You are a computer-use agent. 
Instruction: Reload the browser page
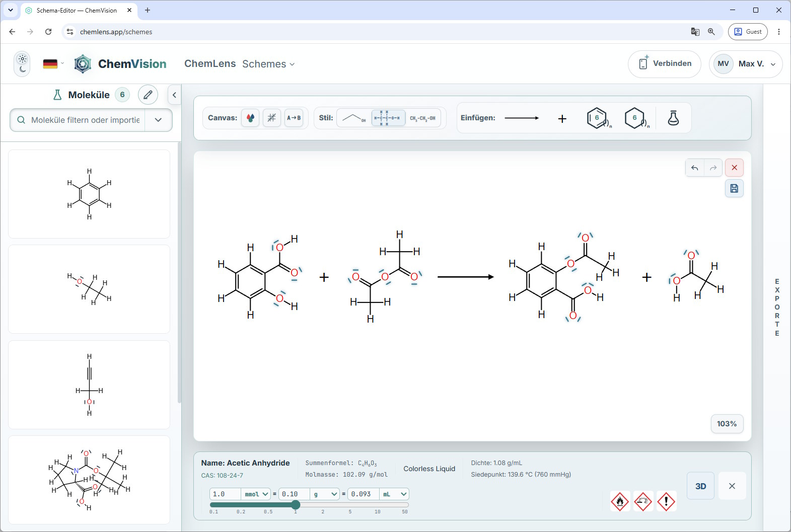(48, 32)
